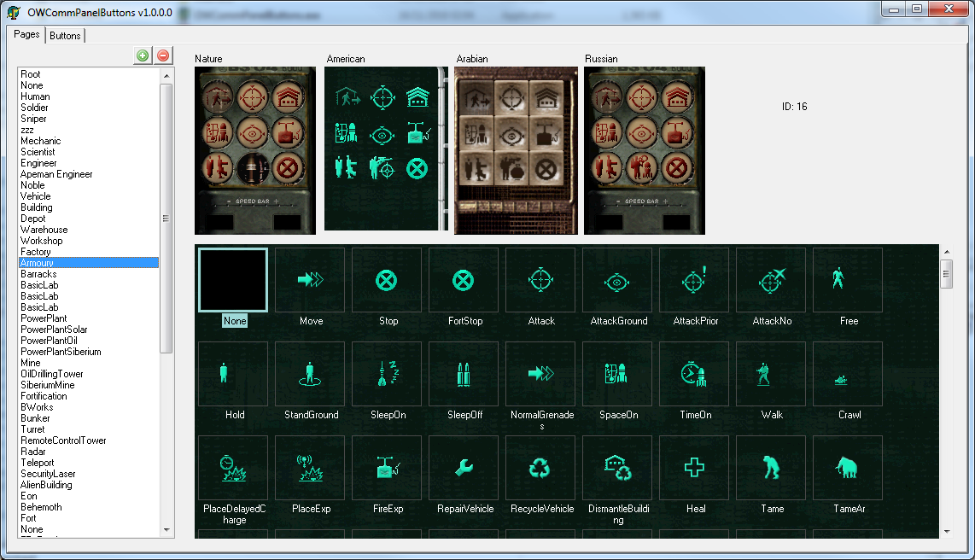Select the NormalGrenades icon
Viewport: 975px width, 560px height.
click(x=541, y=374)
